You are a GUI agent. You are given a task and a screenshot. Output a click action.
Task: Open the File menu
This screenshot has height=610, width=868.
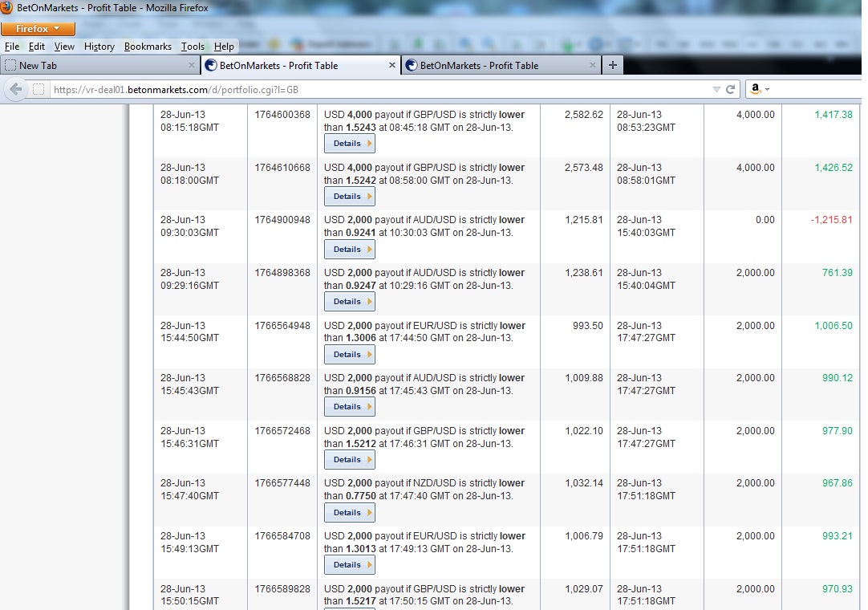[11, 47]
